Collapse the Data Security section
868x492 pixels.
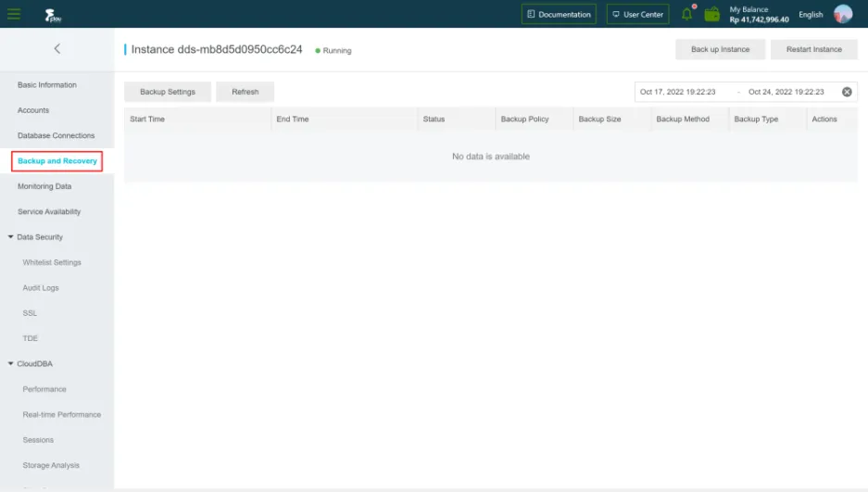(10, 237)
